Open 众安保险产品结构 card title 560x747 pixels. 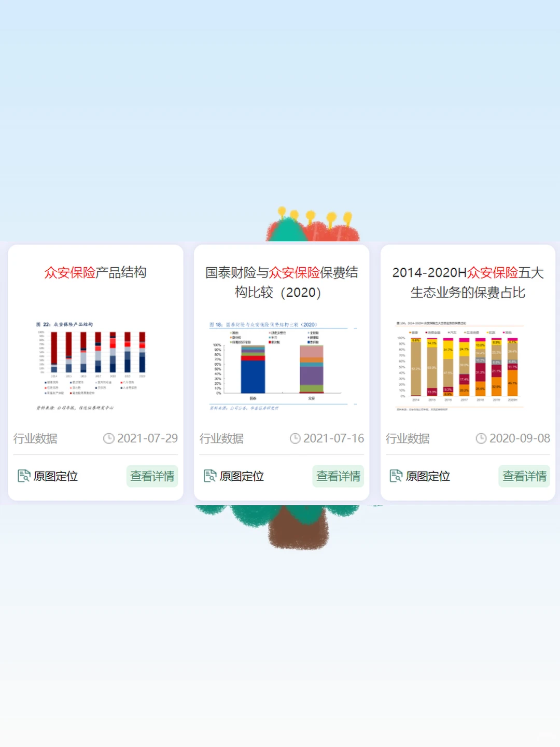pos(95,272)
